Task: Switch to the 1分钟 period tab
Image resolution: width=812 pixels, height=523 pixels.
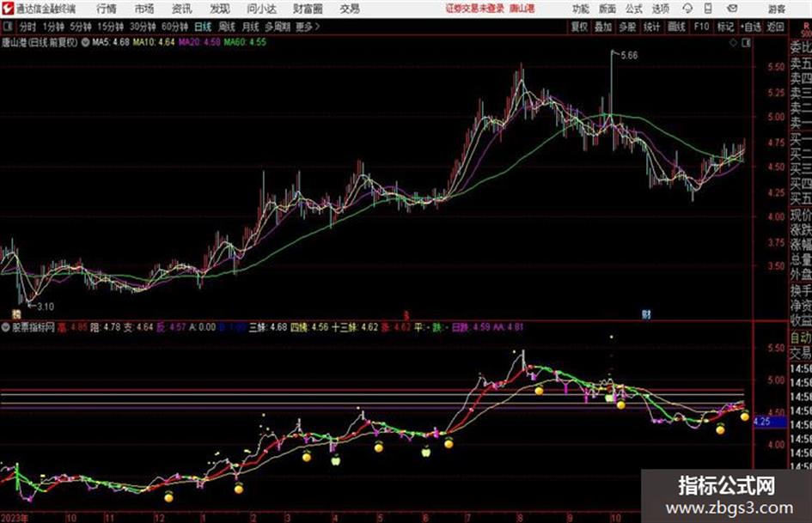Action: [52, 27]
